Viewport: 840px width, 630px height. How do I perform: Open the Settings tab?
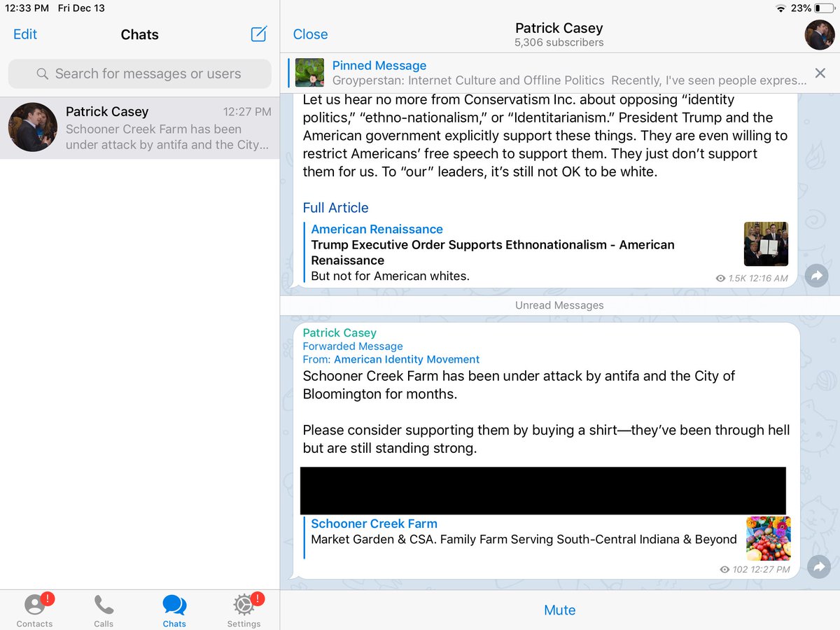click(244, 610)
